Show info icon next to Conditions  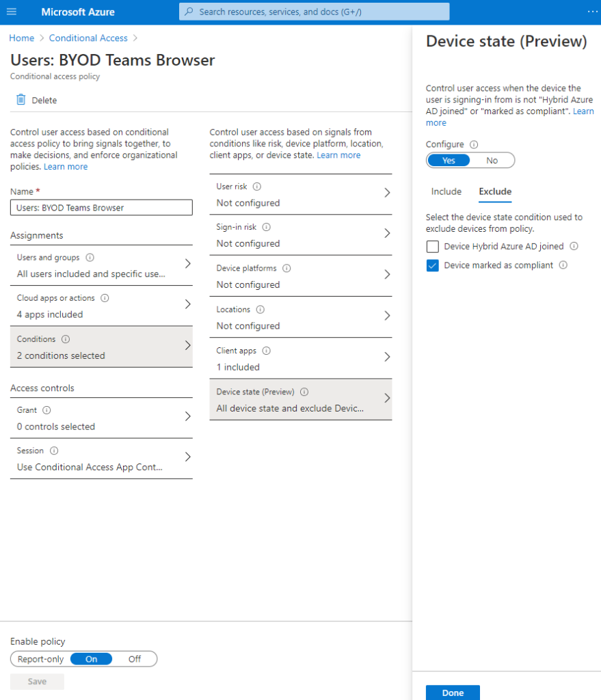click(x=66, y=339)
